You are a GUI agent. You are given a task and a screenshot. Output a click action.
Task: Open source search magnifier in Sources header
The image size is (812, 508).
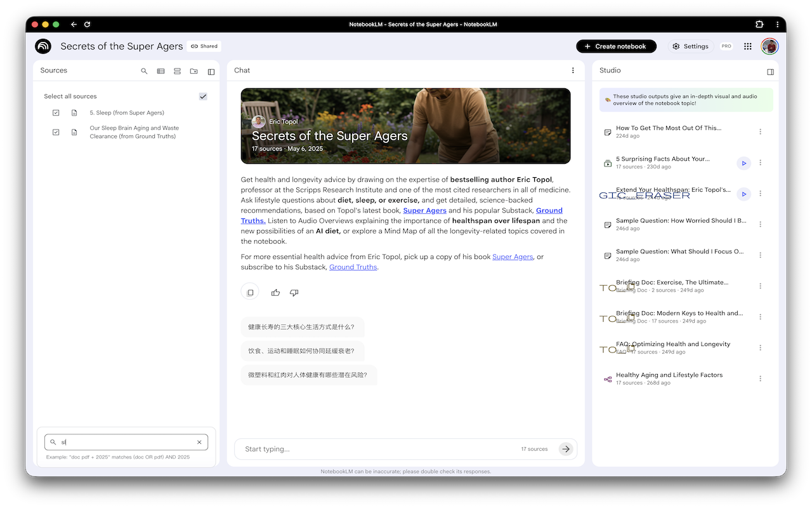click(144, 71)
